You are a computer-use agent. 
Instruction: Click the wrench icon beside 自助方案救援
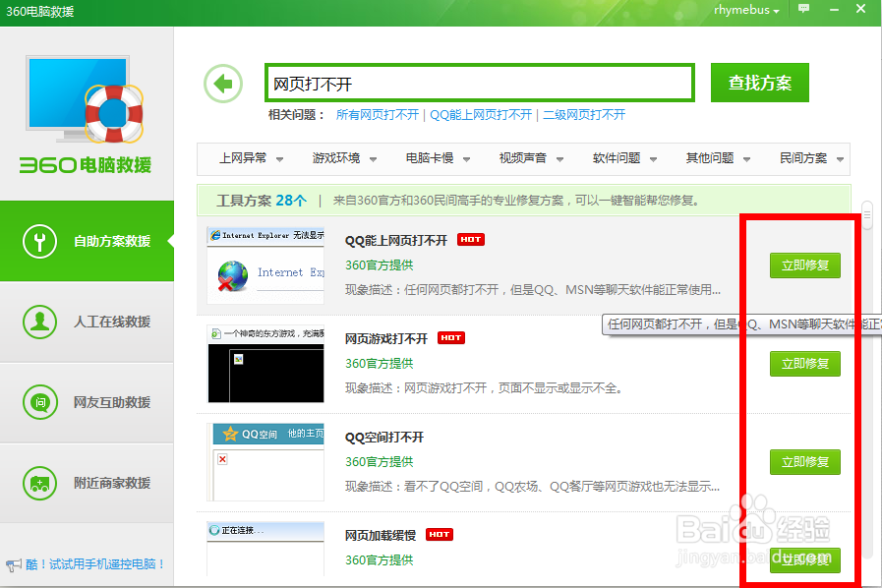click(39, 240)
